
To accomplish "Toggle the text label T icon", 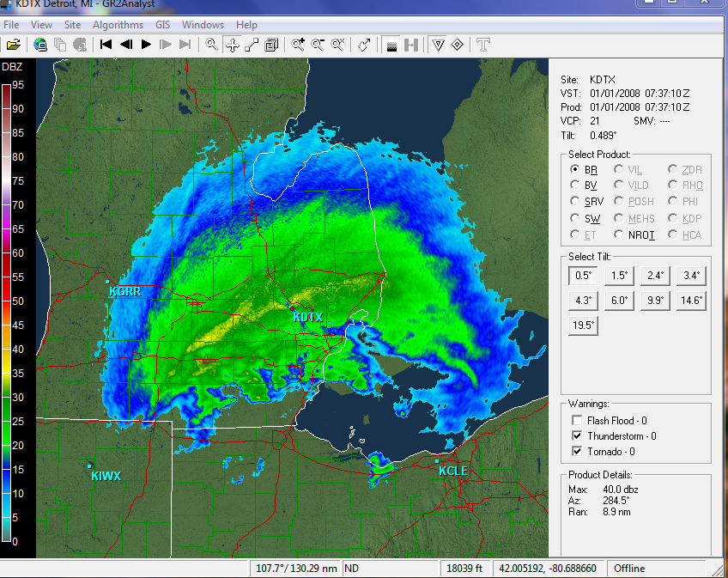I will coord(483,44).
